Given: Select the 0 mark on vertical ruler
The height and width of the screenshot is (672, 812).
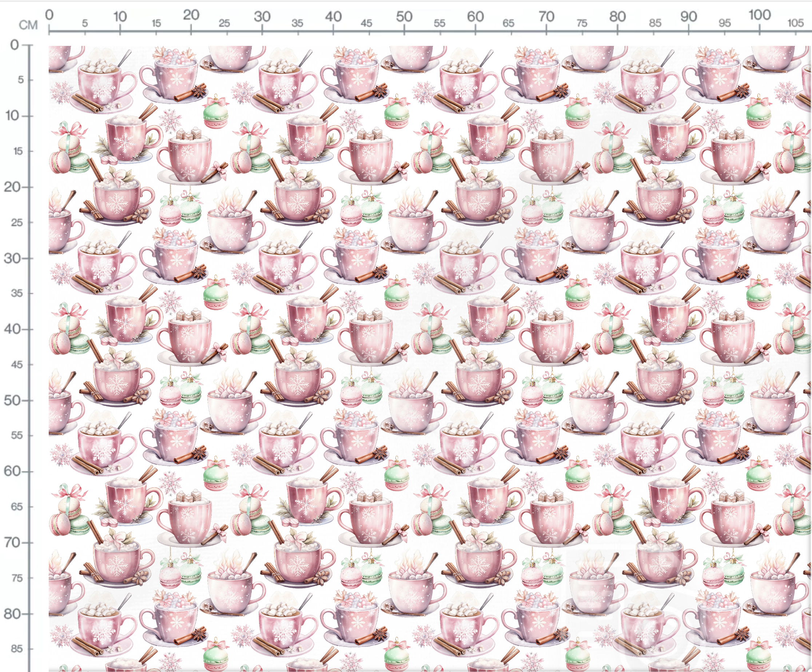Looking at the screenshot, I should point(15,45).
